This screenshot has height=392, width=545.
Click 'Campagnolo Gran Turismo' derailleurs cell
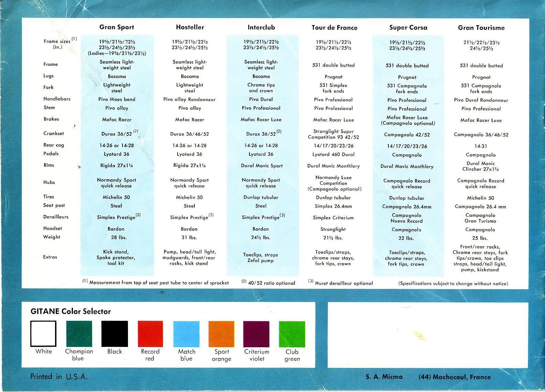point(480,218)
